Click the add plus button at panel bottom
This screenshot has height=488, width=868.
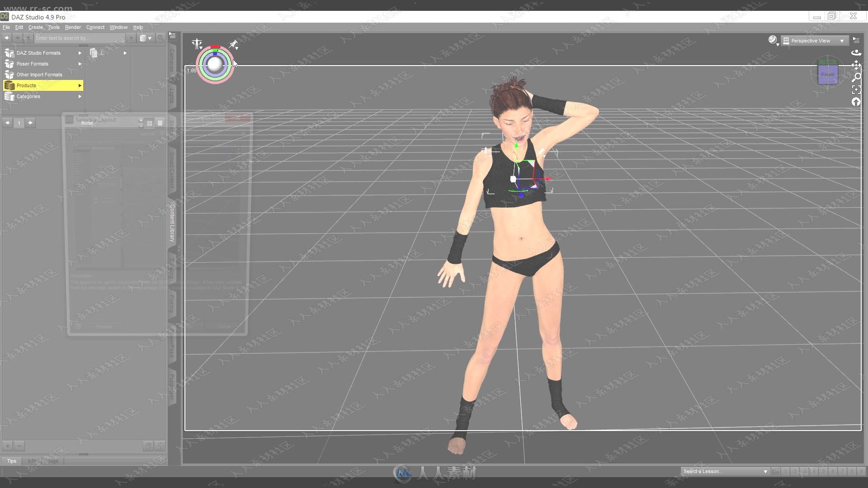(7, 446)
